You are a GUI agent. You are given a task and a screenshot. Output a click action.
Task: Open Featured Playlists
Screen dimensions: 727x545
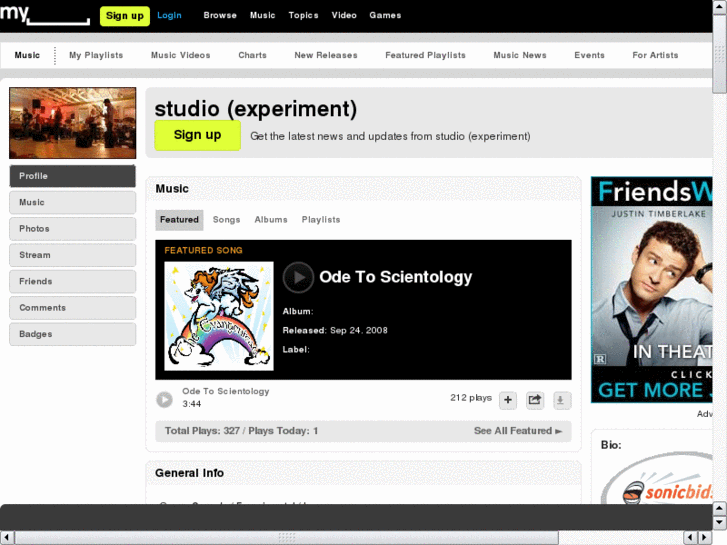coord(425,55)
